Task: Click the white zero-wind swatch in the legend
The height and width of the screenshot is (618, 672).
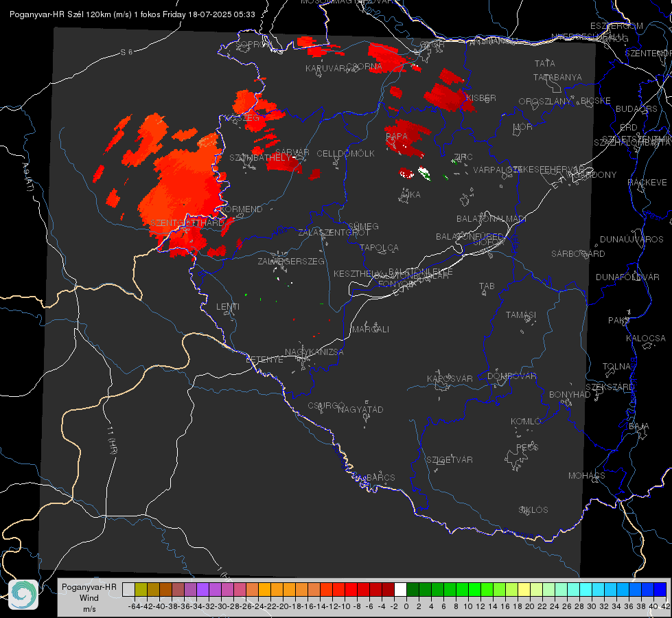Action: point(400,590)
